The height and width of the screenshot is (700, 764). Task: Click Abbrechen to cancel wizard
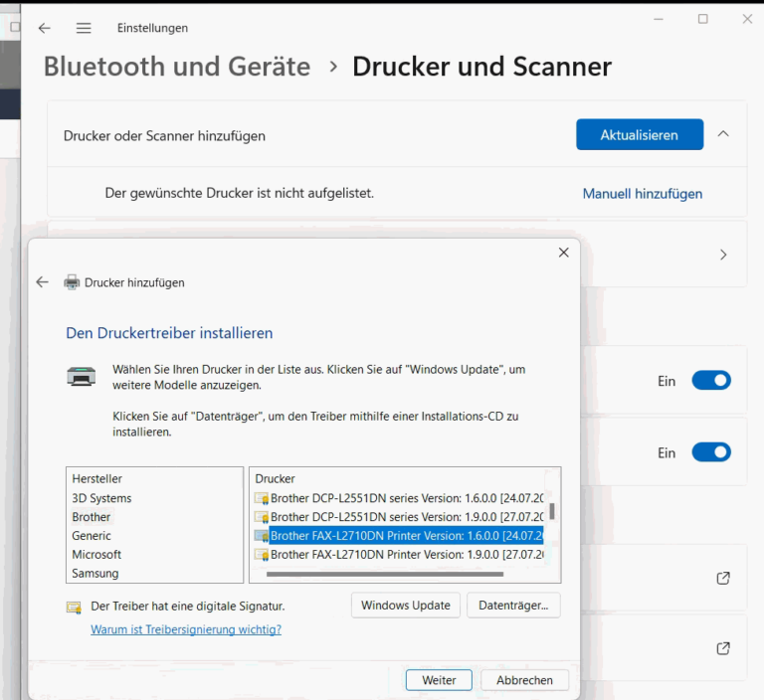coord(524,680)
